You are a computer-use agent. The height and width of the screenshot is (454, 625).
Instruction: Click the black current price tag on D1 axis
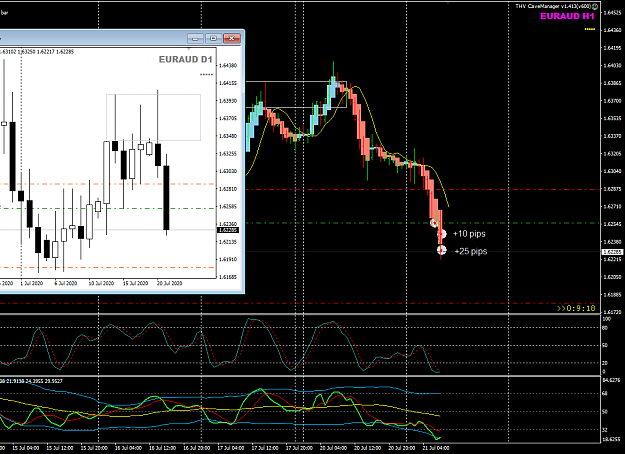[x=228, y=230]
